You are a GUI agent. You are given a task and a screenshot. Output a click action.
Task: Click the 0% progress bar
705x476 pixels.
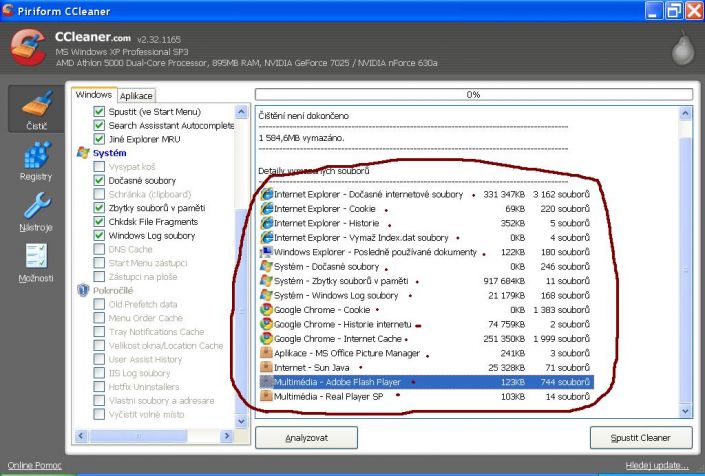(474, 94)
